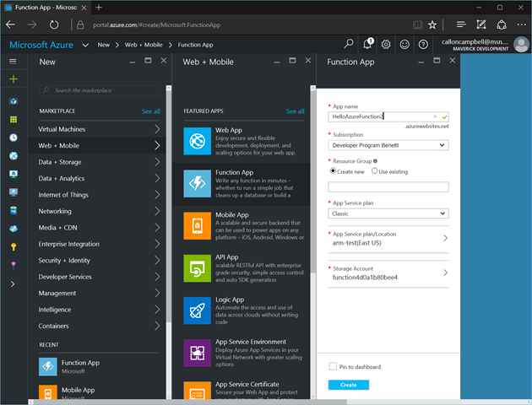The width and height of the screenshot is (532, 405).
Task: Open the recent Function App icon in the New panel
Action: 48,367
